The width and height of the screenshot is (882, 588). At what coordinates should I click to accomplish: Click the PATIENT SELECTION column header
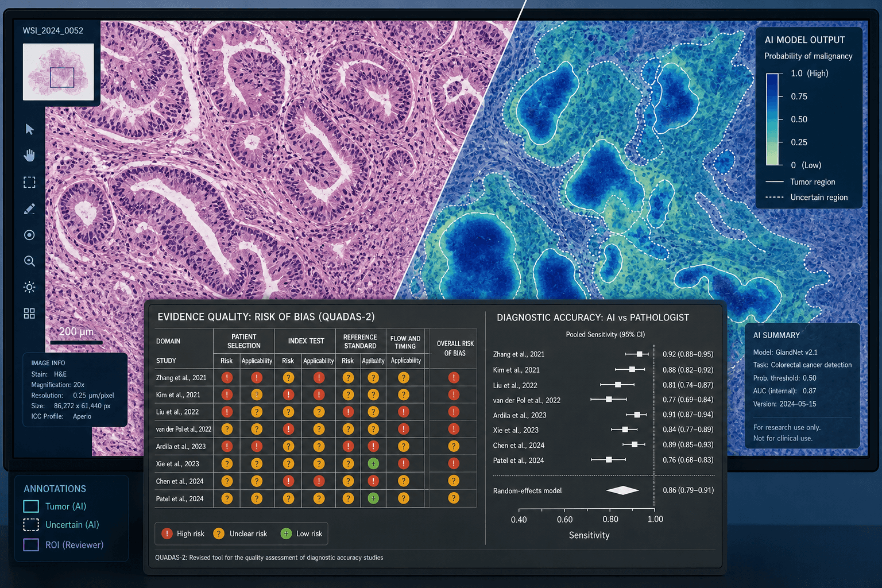tap(244, 341)
